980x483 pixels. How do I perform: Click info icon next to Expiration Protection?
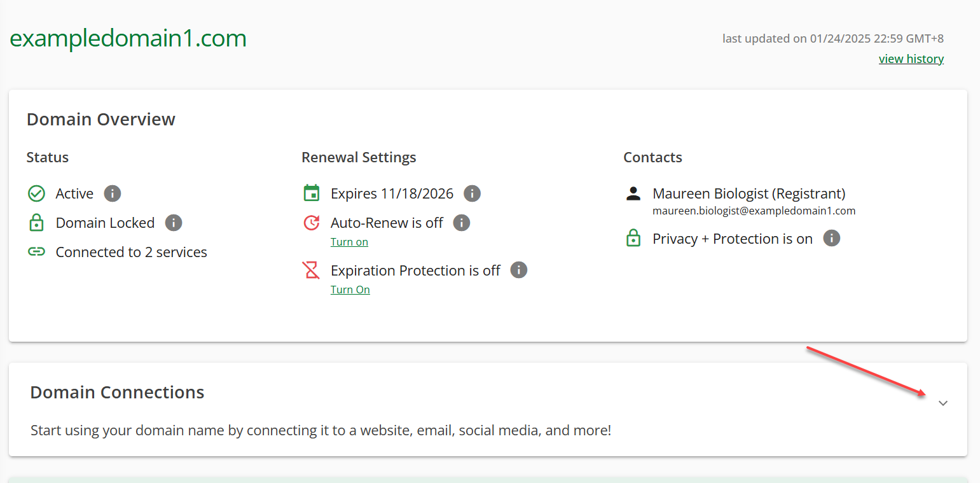tap(519, 270)
